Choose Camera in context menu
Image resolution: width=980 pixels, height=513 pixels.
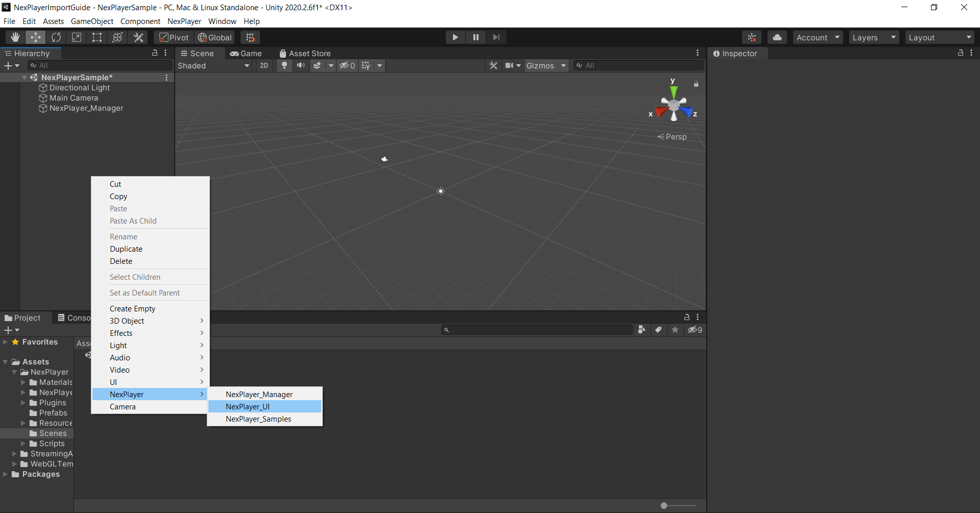click(x=150, y=406)
